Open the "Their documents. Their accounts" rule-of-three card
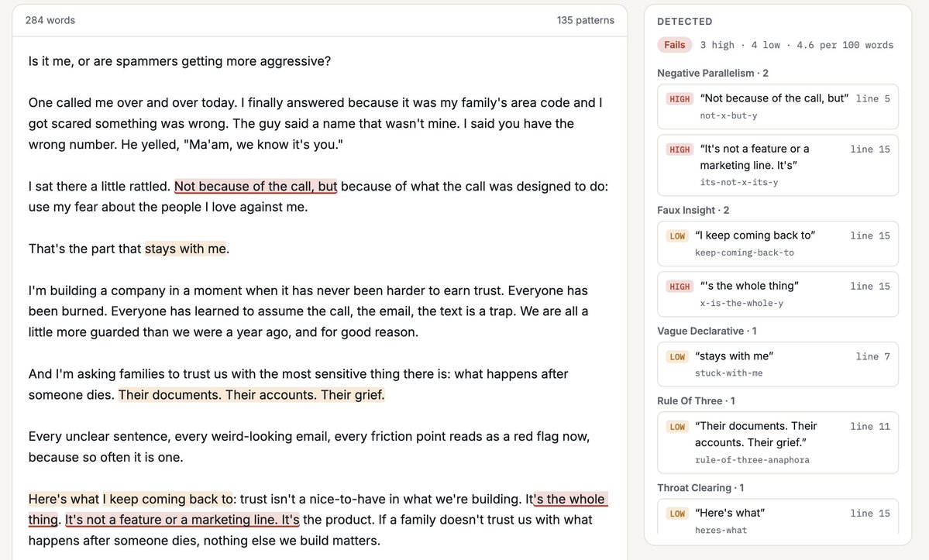This screenshot has height=560, width=929. [x=777, y=442]
